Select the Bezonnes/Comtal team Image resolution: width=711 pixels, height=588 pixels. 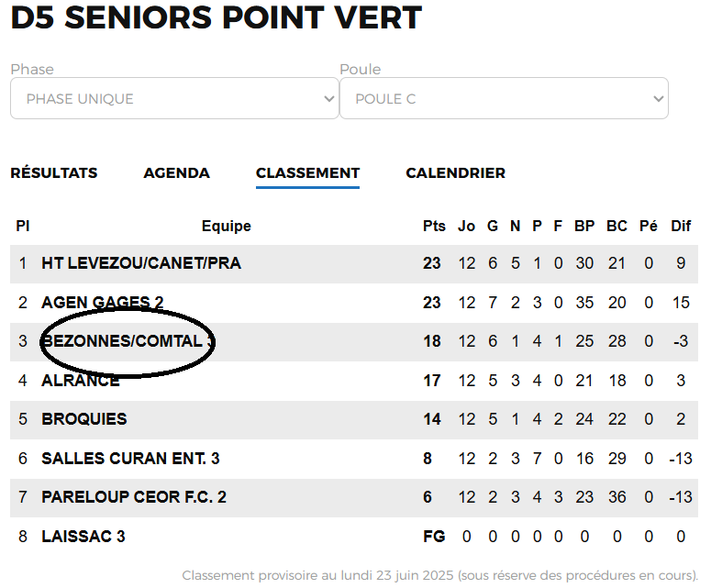click(127, 341)
